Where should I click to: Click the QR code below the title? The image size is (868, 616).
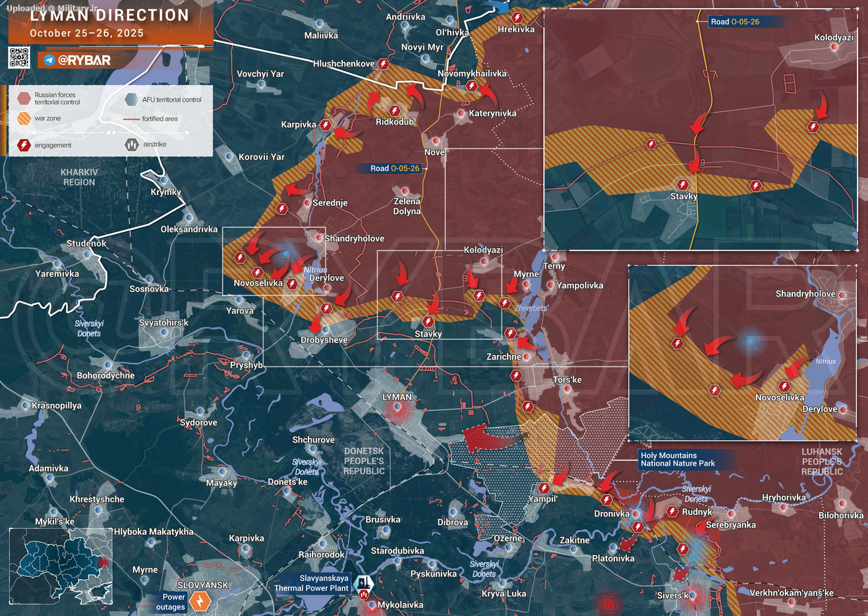tap(20, 58)
